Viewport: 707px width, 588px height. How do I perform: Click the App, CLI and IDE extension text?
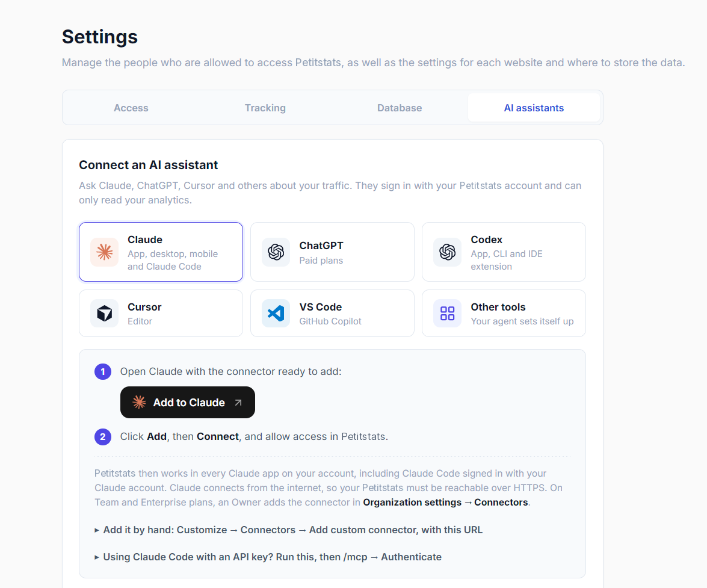[507, 260]
